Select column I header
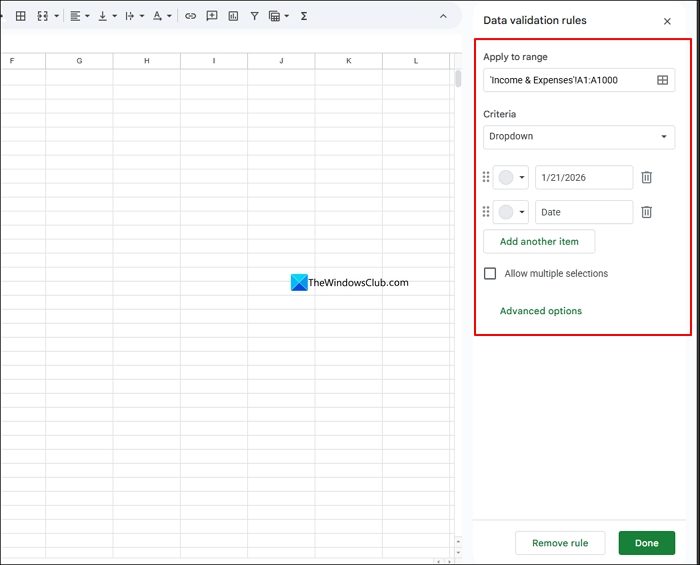The width and height of the screenshot is (700, 565). pos(214,61)
